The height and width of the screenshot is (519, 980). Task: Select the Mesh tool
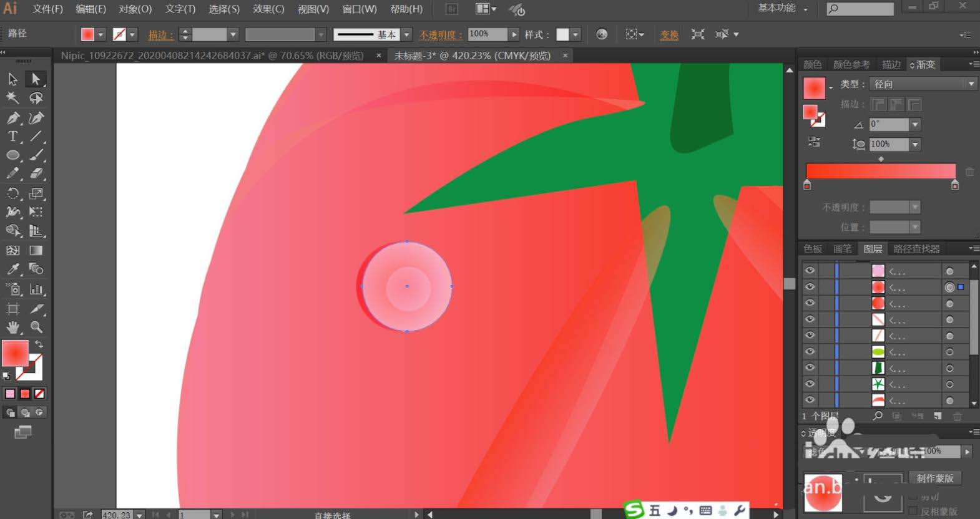click(x=12, y=250)
